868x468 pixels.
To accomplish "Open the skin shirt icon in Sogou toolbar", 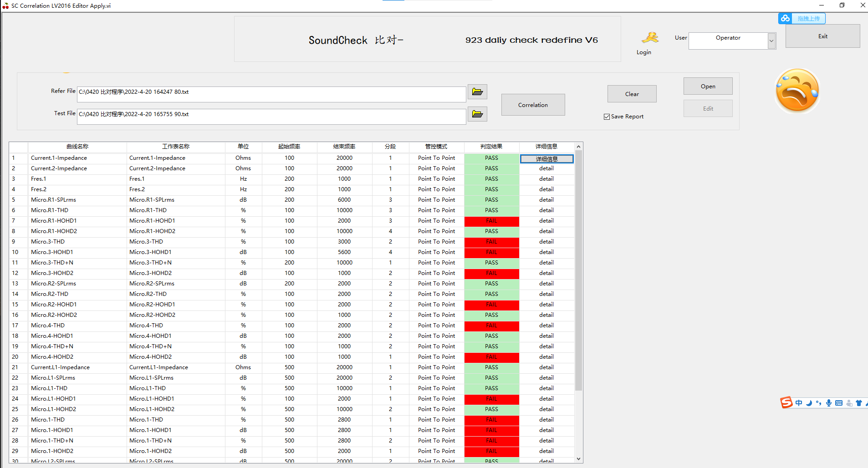I will click(x=859, y=403).
